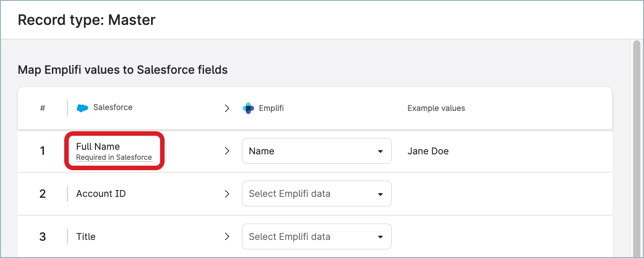Click the Record type: Master heading
This screenshot has height=258, width=644.
86,20
